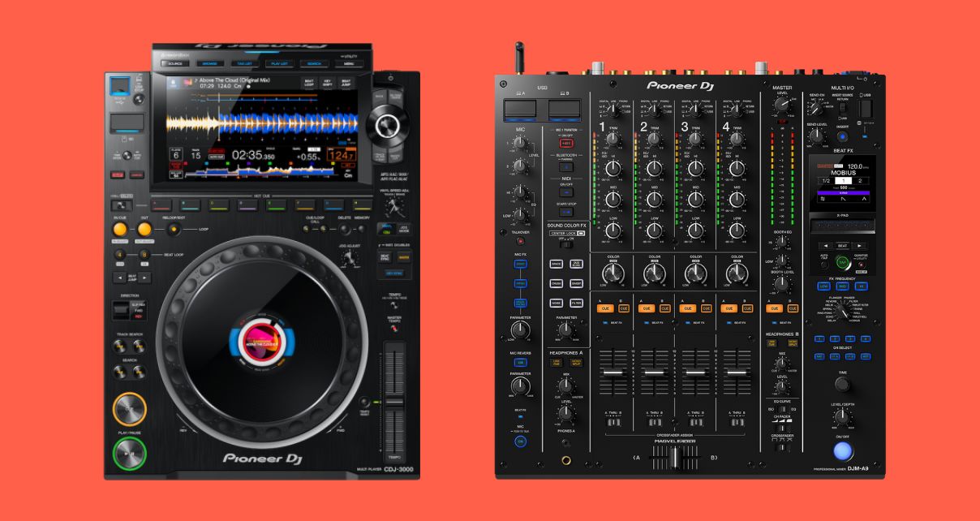980x521 pixels.
Task: Click the Beat Jump left arrow button
Action: (120, 278)
